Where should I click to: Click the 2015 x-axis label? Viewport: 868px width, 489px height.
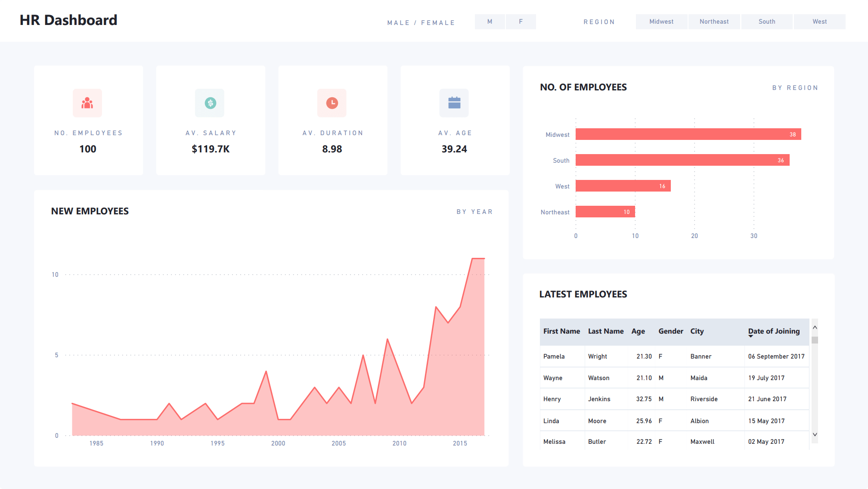tap(460, 443)
